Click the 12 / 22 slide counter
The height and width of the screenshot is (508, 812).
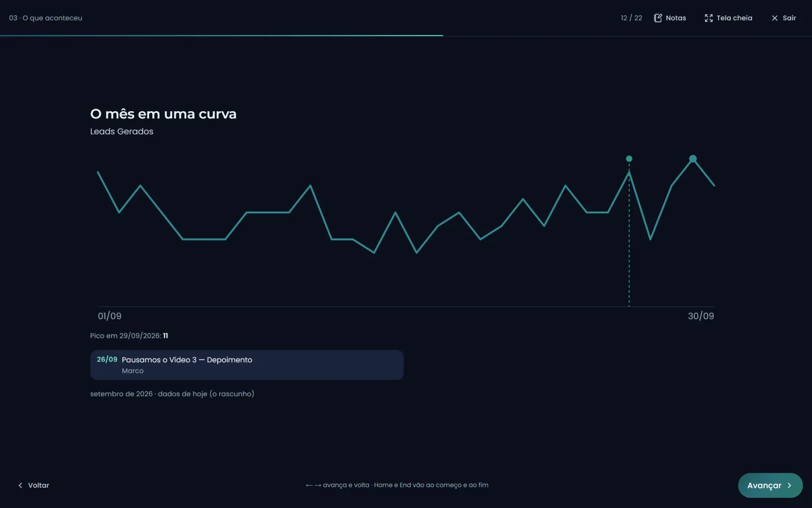[631, 18]
